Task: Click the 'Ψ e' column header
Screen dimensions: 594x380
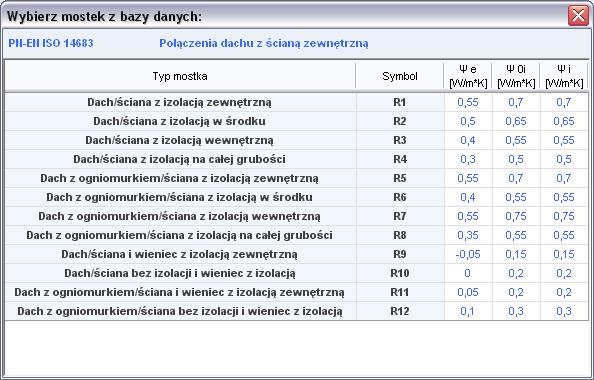Action: tap(468, 76)
